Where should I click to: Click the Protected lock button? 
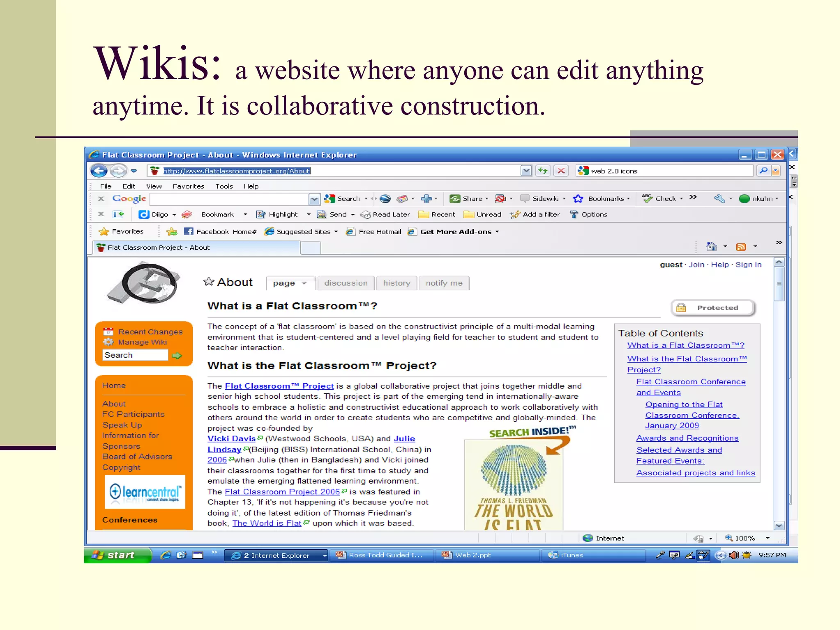pyautogui.click(x=713, y=308)
